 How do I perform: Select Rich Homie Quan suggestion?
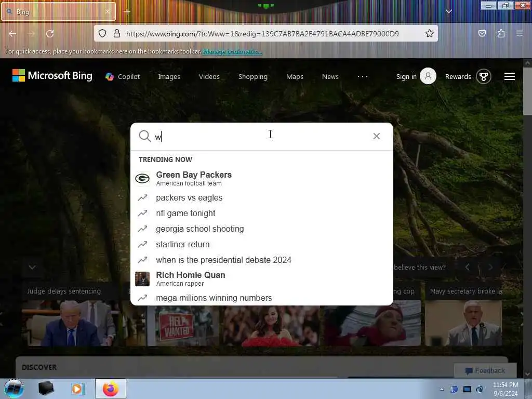tap(262, 278)
